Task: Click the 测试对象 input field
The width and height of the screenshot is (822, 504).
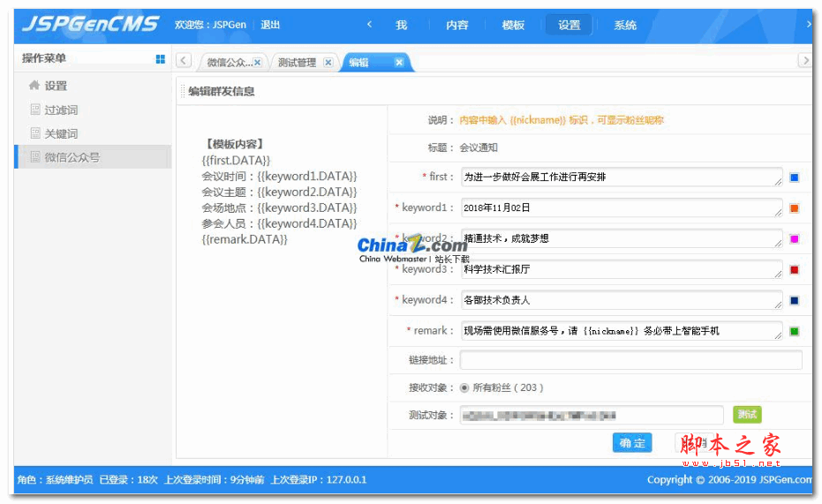Action: click(592, 415)
